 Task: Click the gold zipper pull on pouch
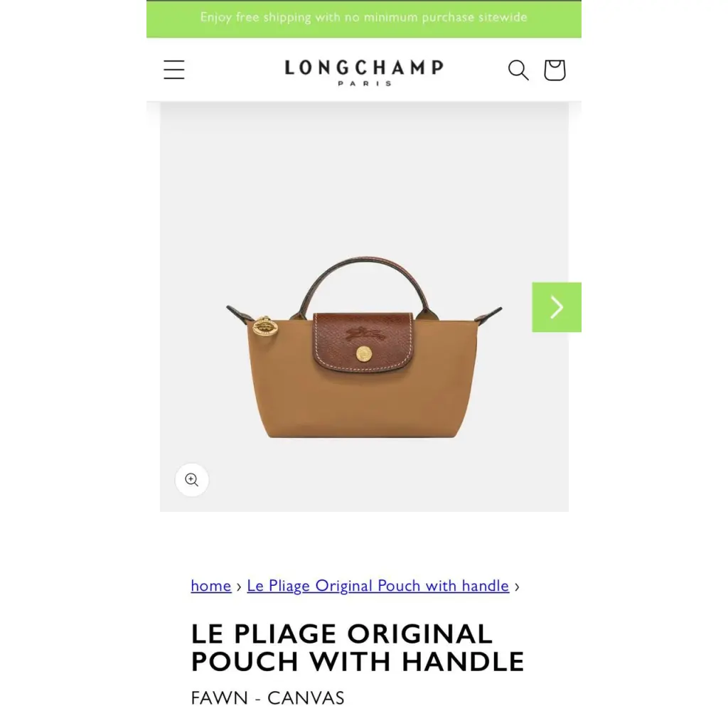pyautogui.click(x=265, y=326)
